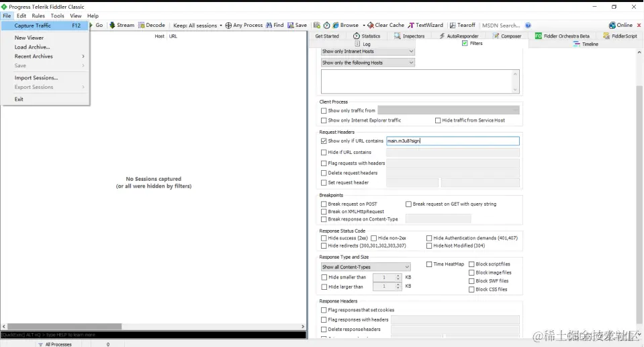
Task: Check Hide Not Modified (304)
Action: (429, 246)
